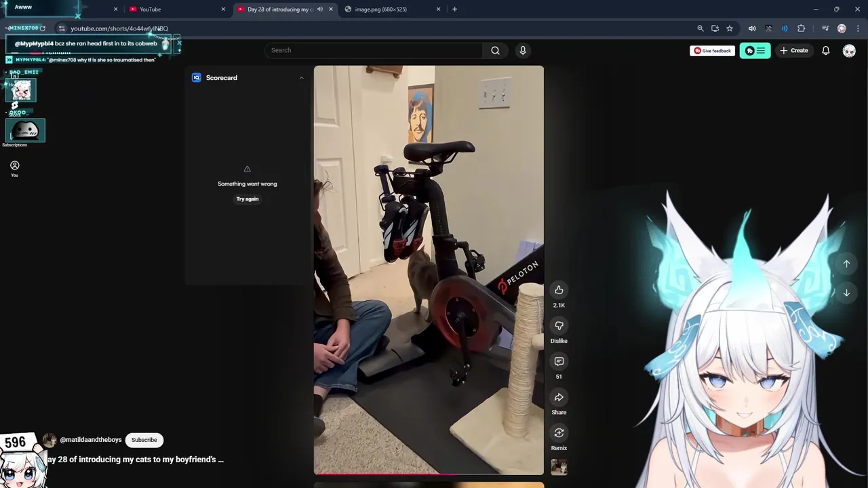Screen dimensions: 868x488
Task: Click the Short's red progress bar
Action: point(429,474)
